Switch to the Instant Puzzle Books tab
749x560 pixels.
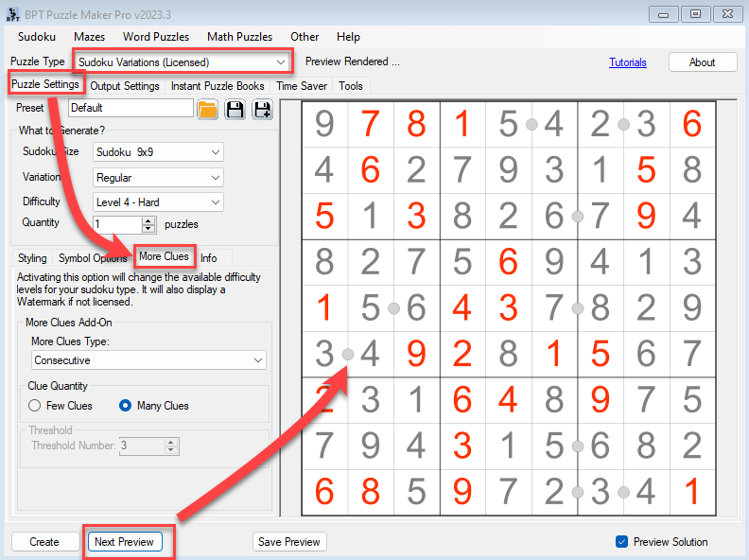click(218, 86)
